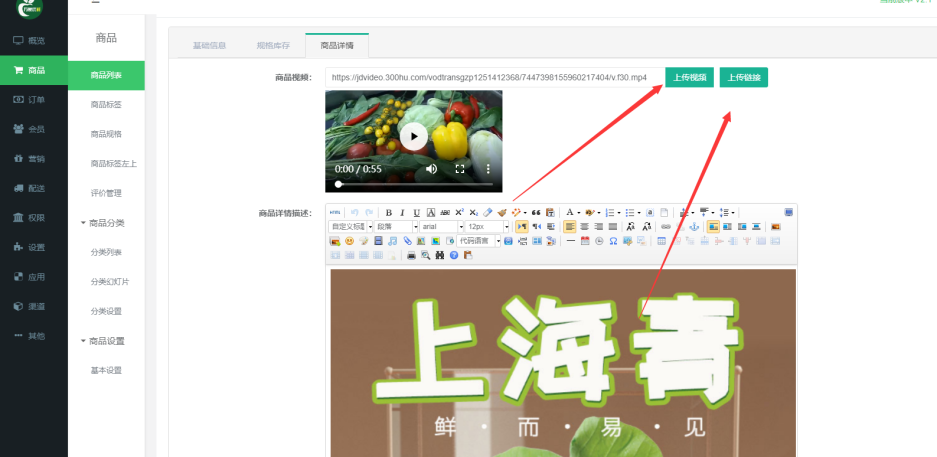937x457 pixels.
Task: Open the ordered list style dropdown arrow
Action: click(x=619, y=213)
